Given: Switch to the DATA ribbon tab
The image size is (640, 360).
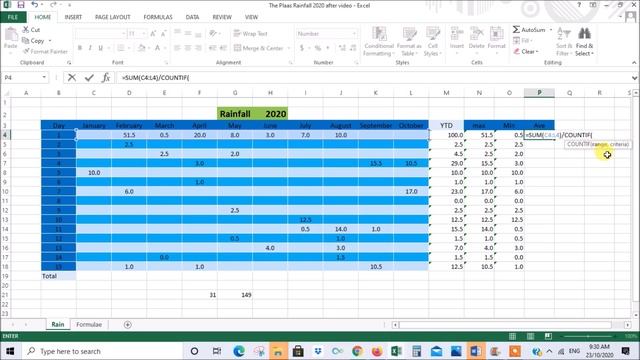Looking at the screenshot, I should (x=192, y=17).
